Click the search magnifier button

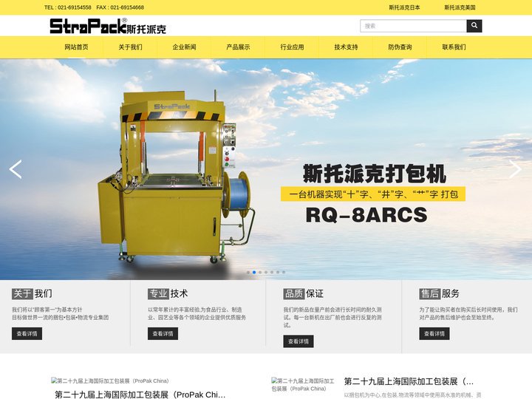(474, 26)
